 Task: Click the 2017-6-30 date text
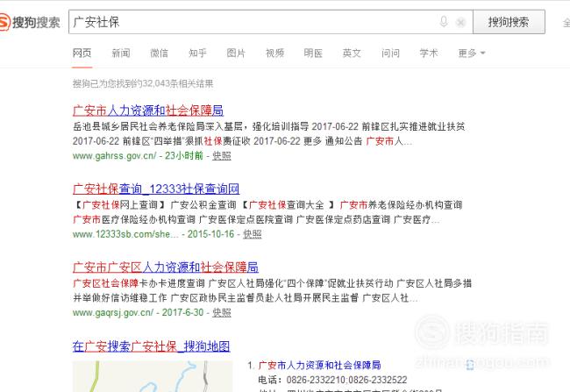182,313
